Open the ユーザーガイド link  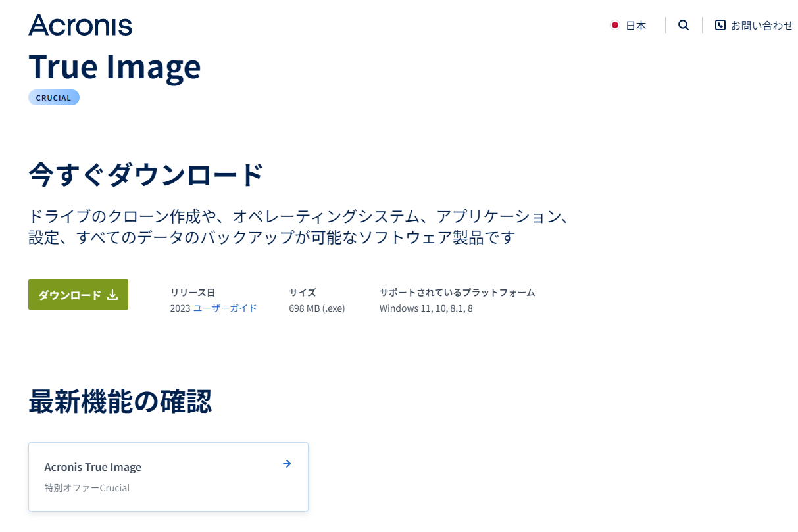pyautogui.click(x=227, y=308)
